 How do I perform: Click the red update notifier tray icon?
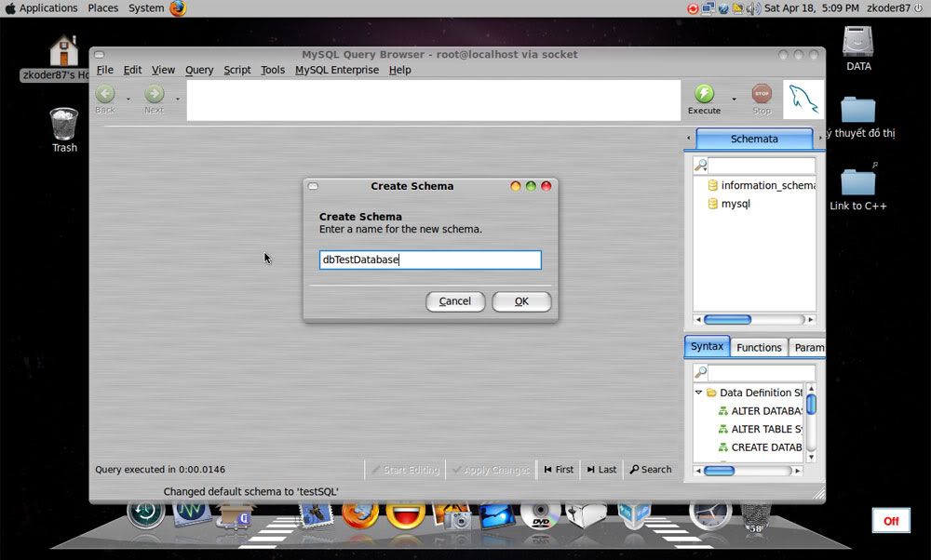(x=693, y=9)
